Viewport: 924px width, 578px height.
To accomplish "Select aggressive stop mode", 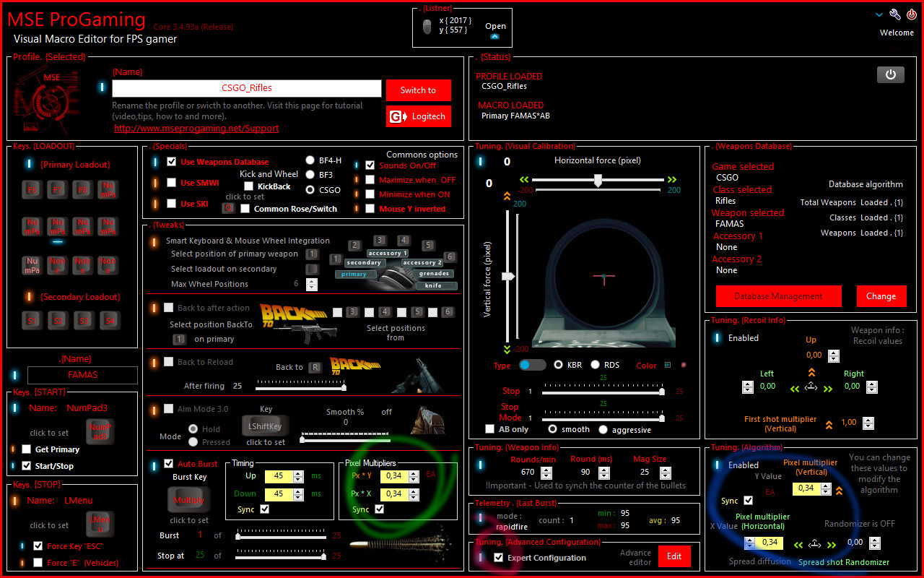I will click(x=603, y=429).
